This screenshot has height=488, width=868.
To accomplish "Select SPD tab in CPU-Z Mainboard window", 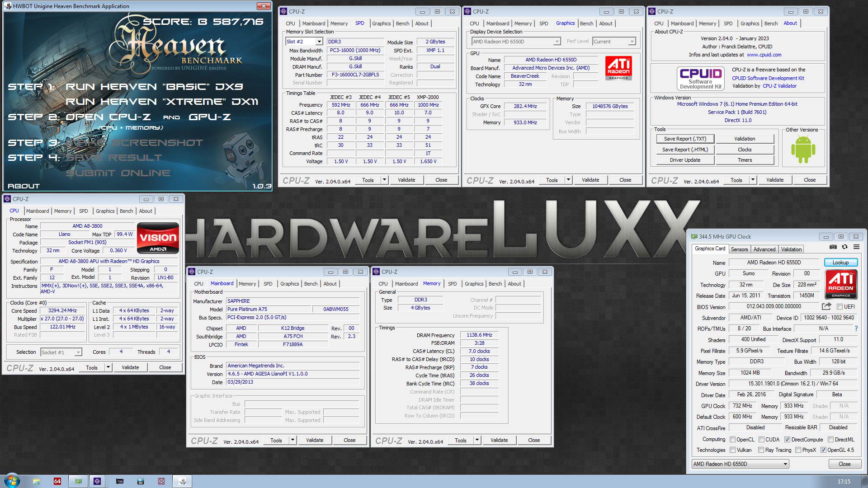I will pyautogui.click(x=268, y=284).
